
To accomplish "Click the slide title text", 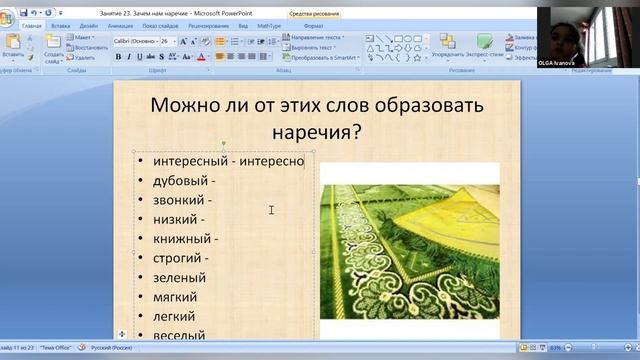I will pyautogui.click(x=317, y=118).
